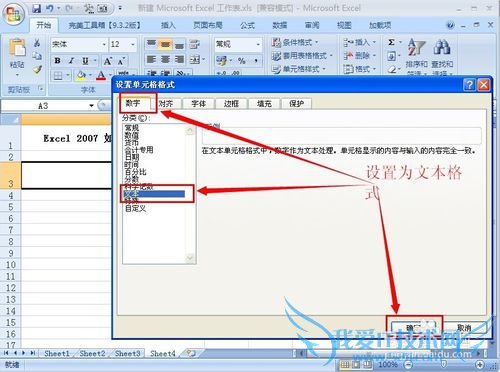The height and width of the screenshot is (372, 500).
Task: Open the 插入 cells dropdown in ribbon
Action: coord(360,43)
